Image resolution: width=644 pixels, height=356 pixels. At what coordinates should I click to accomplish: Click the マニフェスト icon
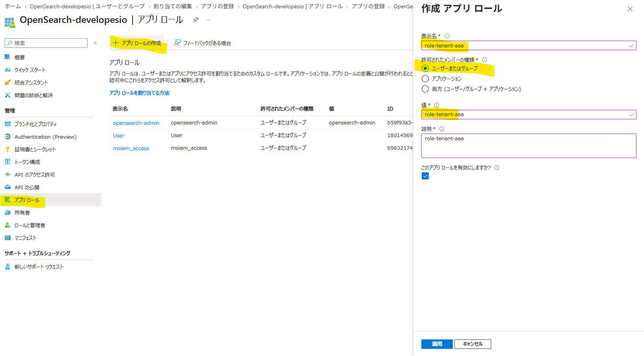point(8,238)
